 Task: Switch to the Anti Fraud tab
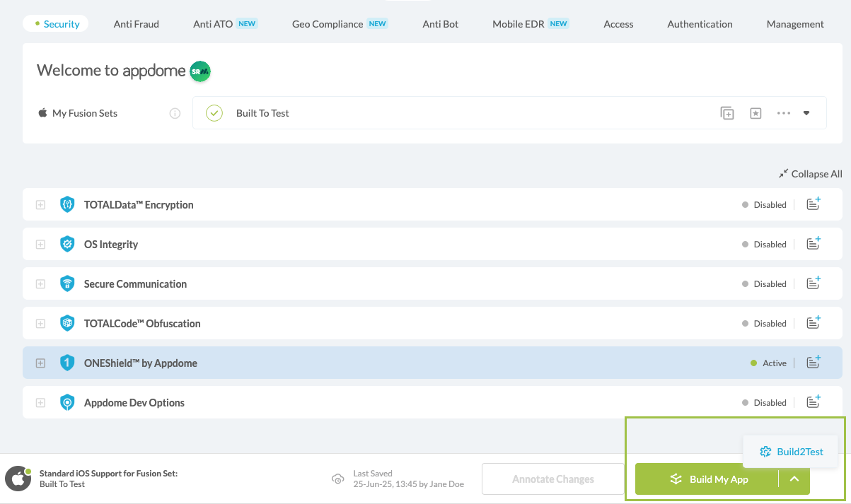(136, 23)
